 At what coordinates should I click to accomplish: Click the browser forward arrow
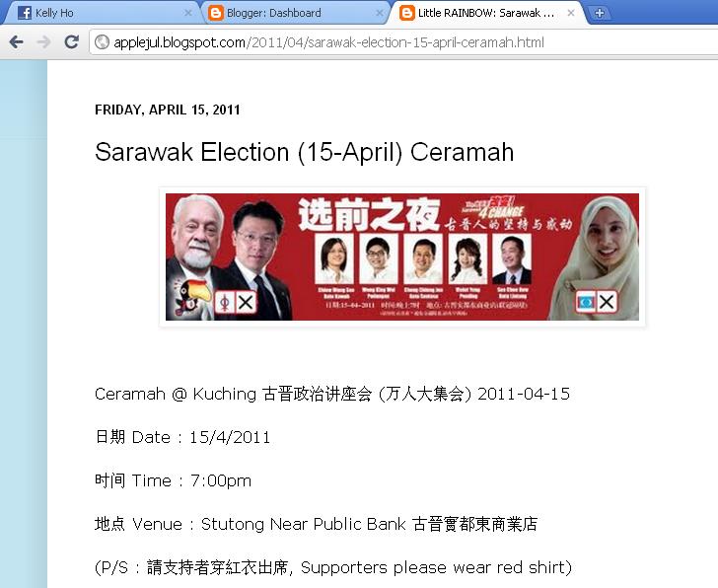coord(44,42)
